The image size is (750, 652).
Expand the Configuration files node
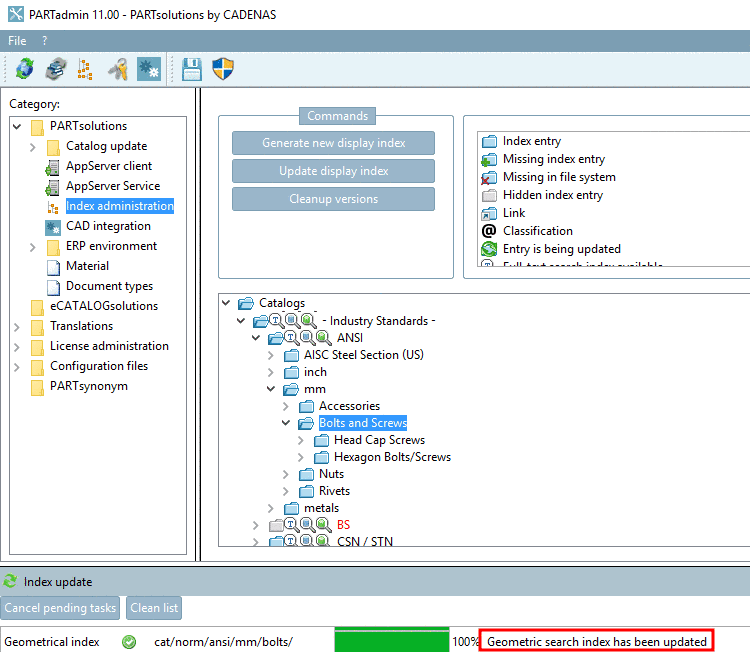click(17, 367)
